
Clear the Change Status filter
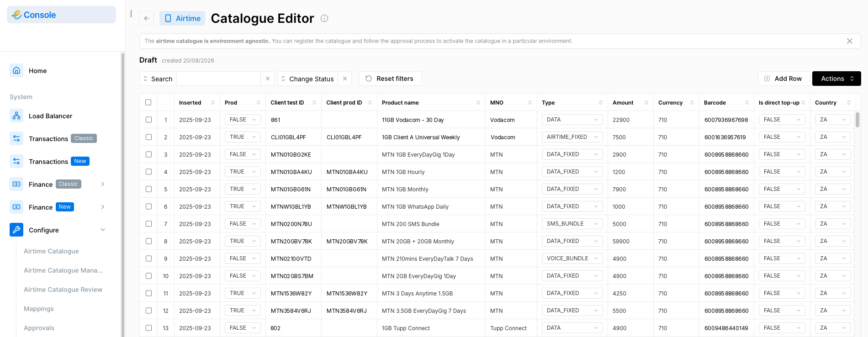[345, 79]
